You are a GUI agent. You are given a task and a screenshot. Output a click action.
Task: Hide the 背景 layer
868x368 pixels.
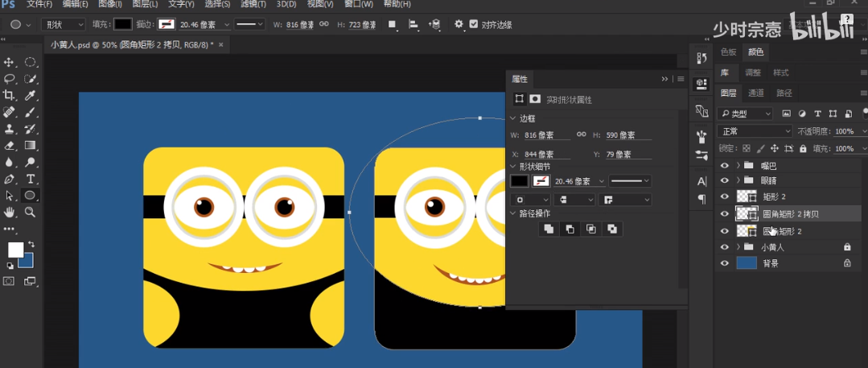pos(725,263)
